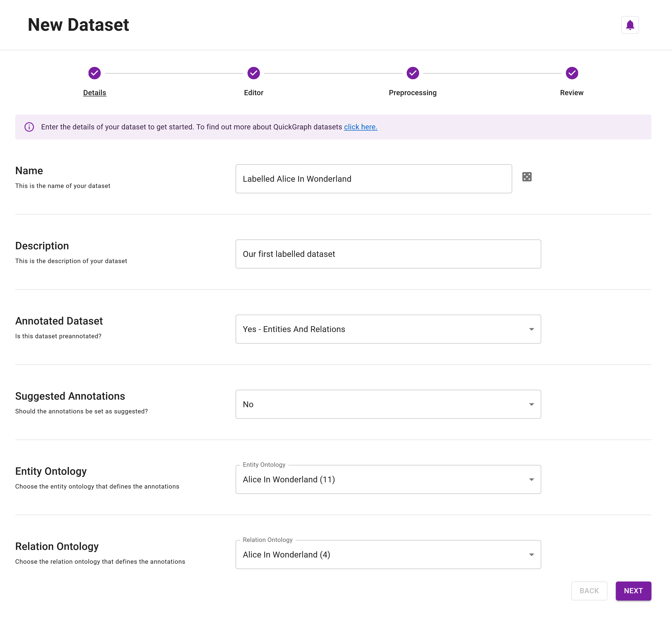Image resolution: width=672 pixels, height=638 pixels.
Task: Click the Details step checkmark icon
Action: tap(94, 73)
